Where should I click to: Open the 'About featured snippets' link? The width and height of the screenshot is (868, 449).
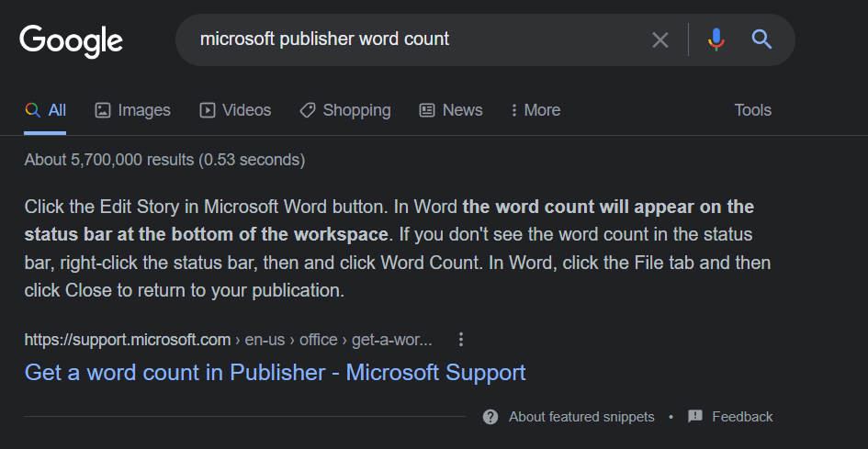pos(581,417)
